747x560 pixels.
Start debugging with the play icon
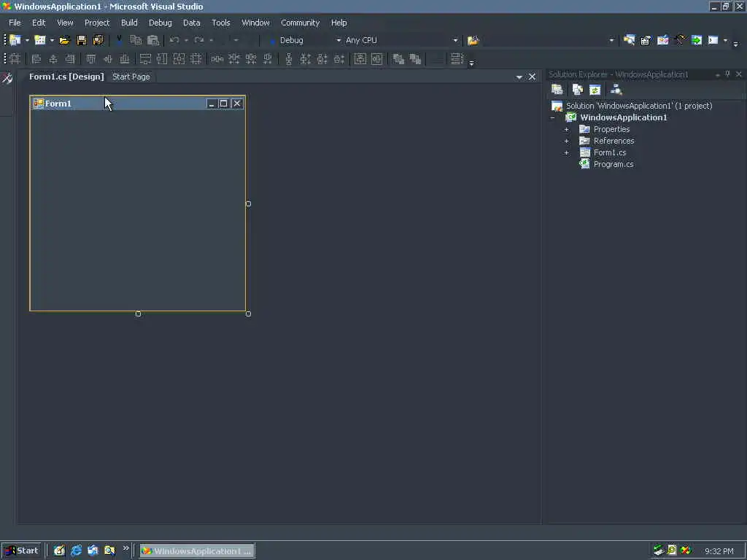tap(272, 41)
